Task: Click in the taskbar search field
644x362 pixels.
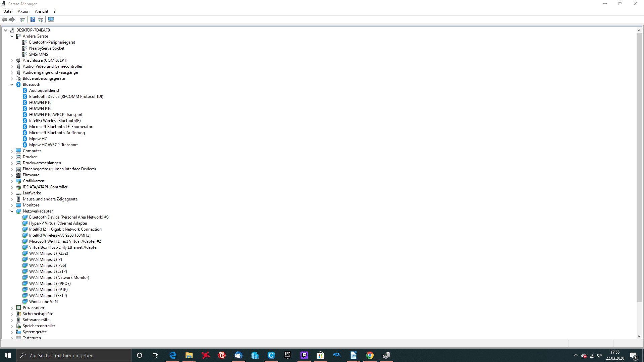Action: pyautogui.click(x=74, y=355)
